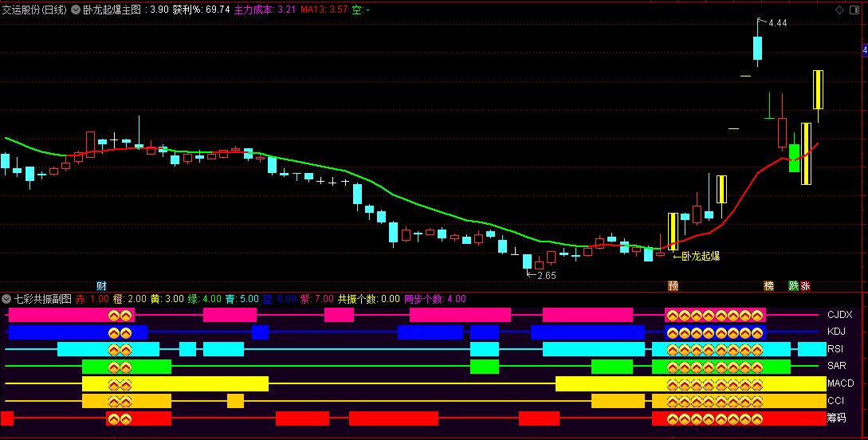
Task: Click 赤: 1.00 legend value
Action: [92, 299]
